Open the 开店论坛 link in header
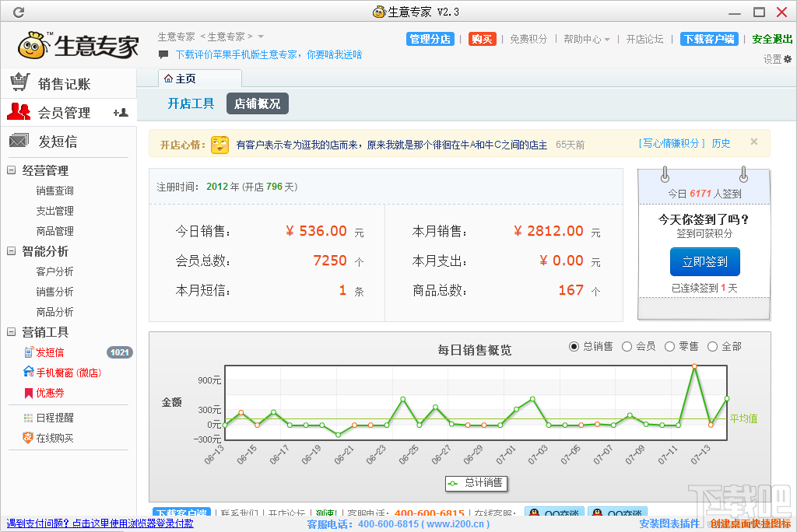Viewport: 797px width, 532px height. coord(644,39)
